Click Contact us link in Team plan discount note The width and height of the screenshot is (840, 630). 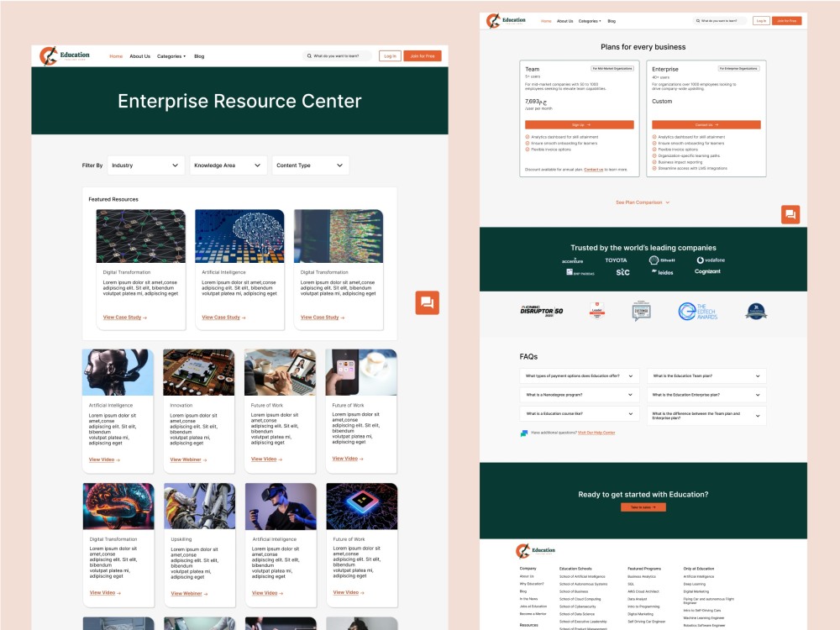(x=593, y=170)
